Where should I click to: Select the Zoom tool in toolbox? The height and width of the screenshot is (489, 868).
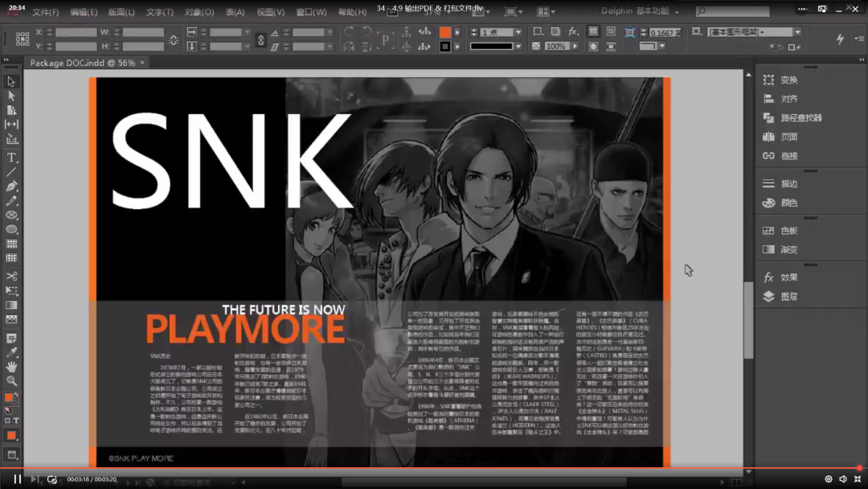(x=11, y=381)
